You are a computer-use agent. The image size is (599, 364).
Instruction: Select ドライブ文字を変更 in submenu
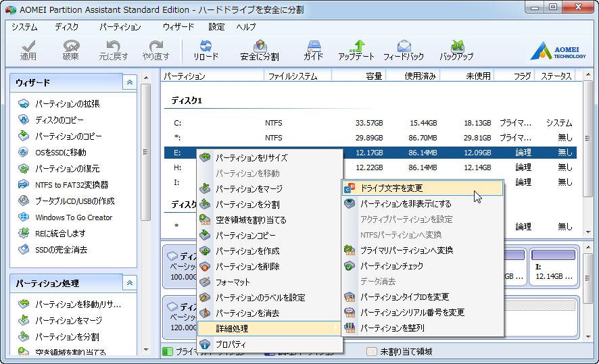point(423,188)
